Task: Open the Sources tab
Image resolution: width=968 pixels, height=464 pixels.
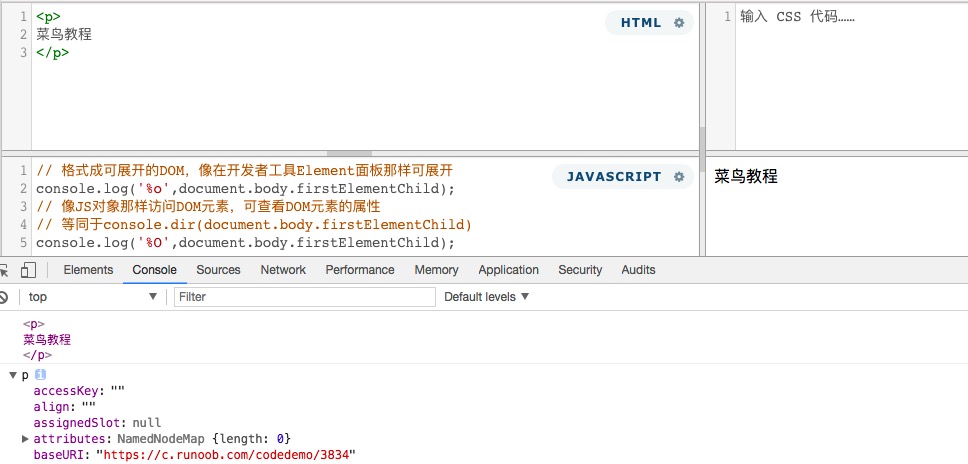Action: 218,270
